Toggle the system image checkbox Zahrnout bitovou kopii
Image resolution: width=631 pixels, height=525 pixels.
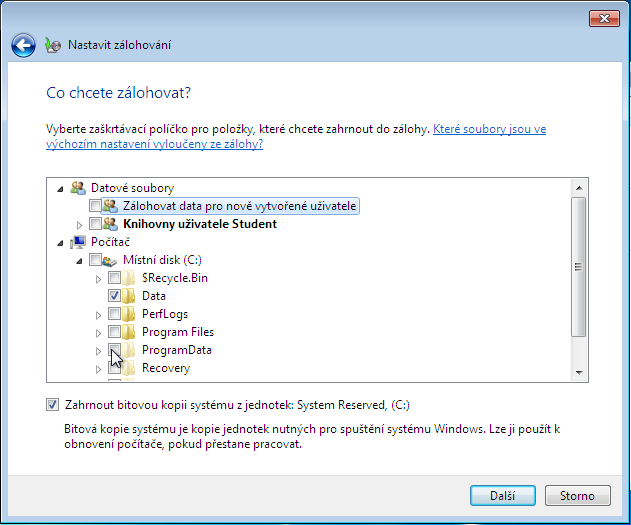[52, 405]
